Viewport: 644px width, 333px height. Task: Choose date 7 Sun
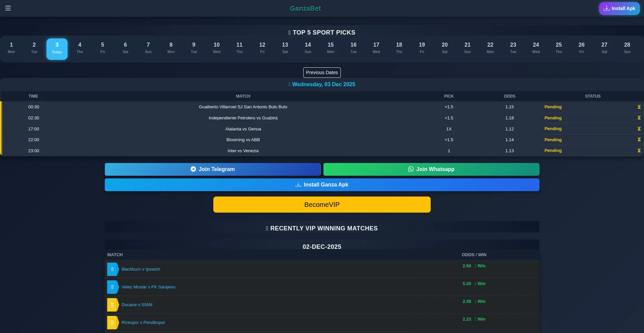[148, 48]
